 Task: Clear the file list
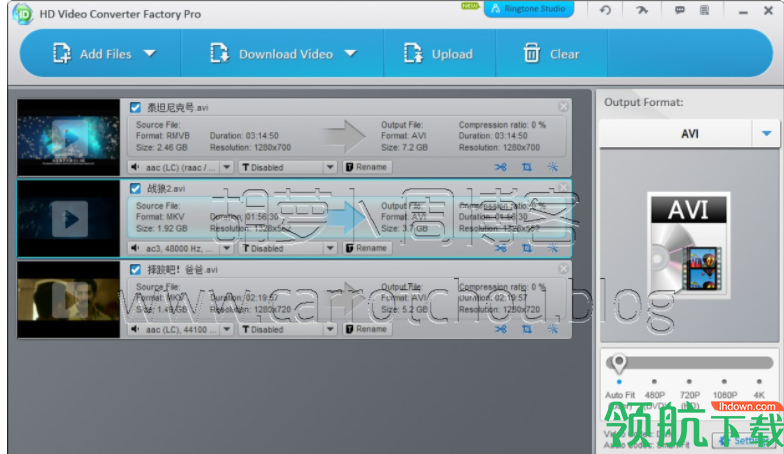click(x=551, y=54)
